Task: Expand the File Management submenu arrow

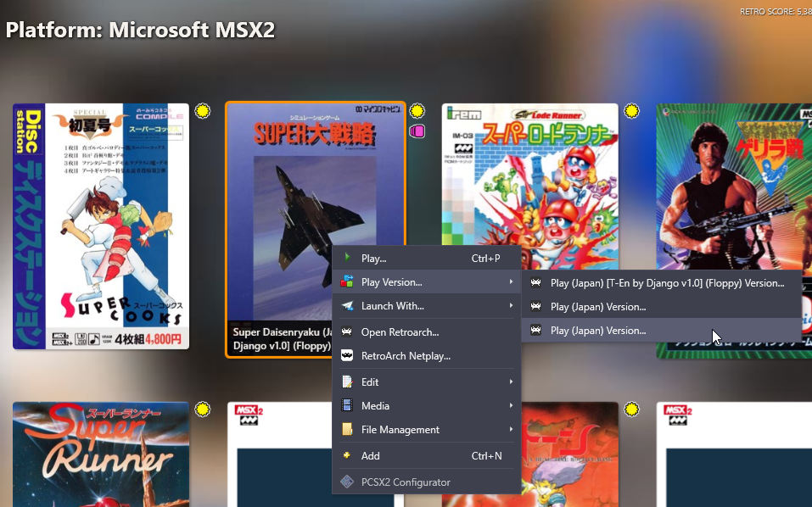Action: [511, 429]
